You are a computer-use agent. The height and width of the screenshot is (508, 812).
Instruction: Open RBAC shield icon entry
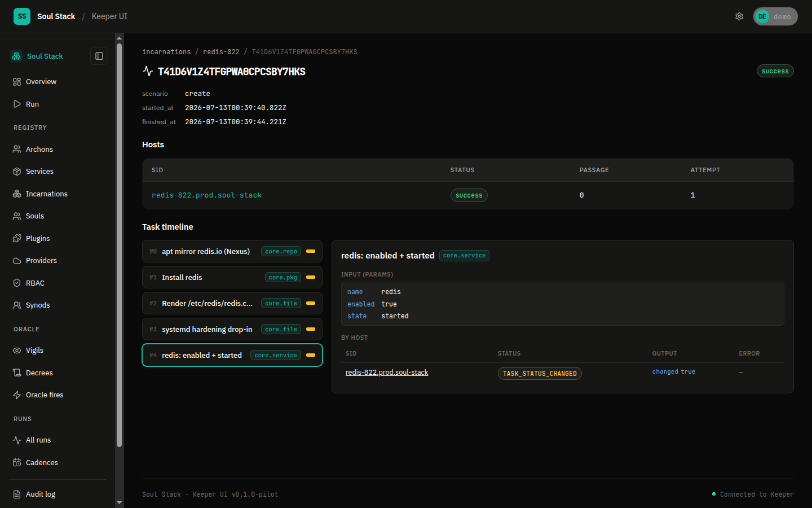click(17, 283)
